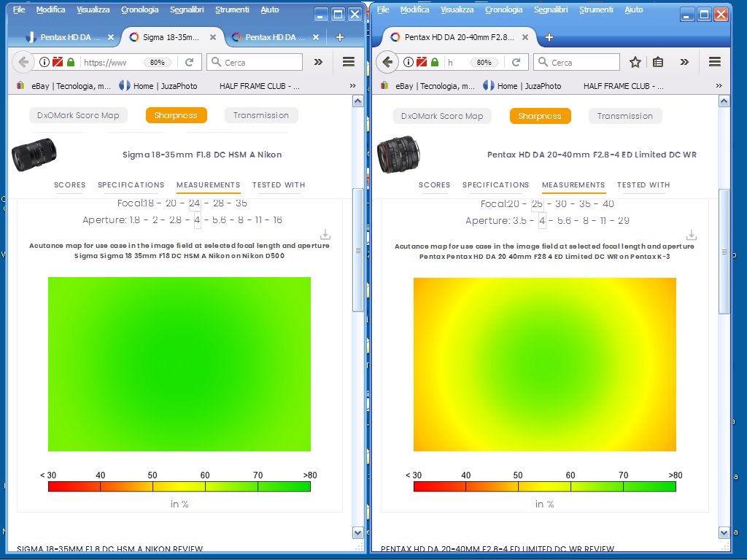Click the green padlock in right window

point(435,62)
